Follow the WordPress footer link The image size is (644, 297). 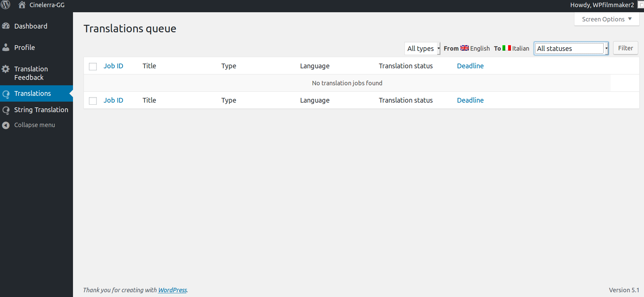coord(172,290)
